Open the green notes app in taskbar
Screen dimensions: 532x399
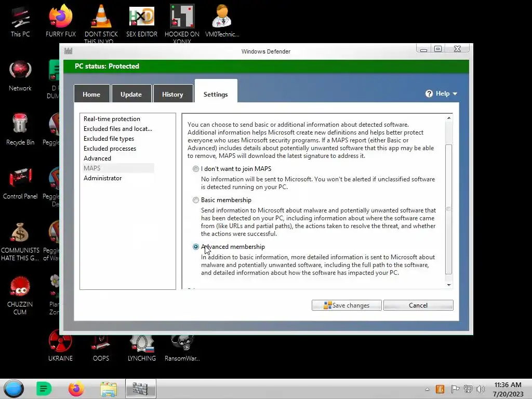click(44, 389)
